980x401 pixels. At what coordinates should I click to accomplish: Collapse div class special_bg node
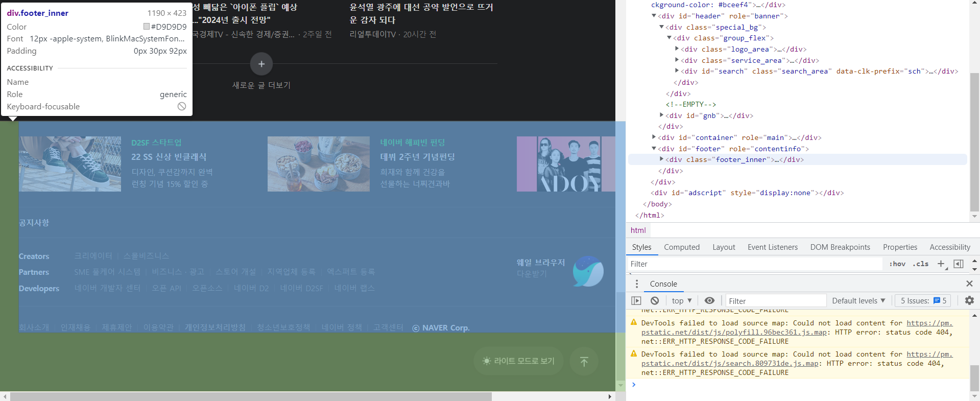[661, 27]
